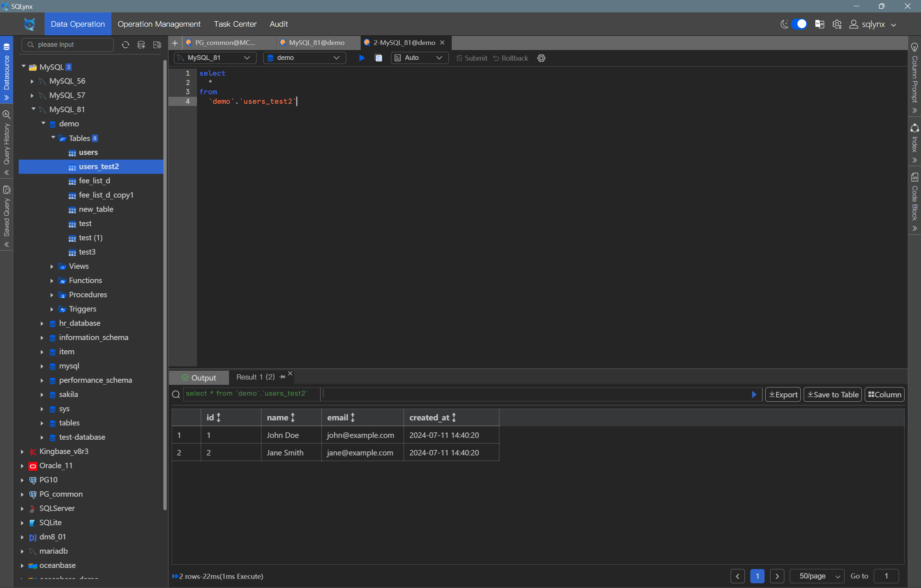Viewport: 921px width, 588px height.
Task: Switch to the Task Center menu
Action: pyautogui.click(x=235, y=24)
